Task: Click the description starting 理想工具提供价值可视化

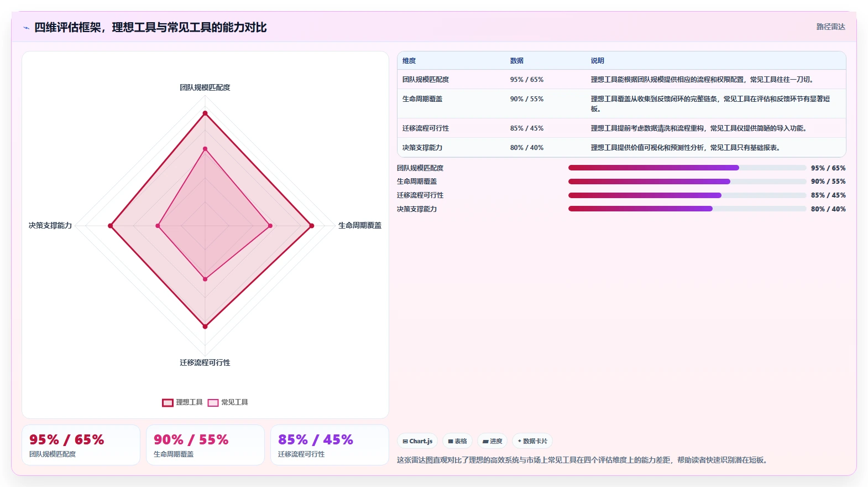Action: click(x=687, y=148)
